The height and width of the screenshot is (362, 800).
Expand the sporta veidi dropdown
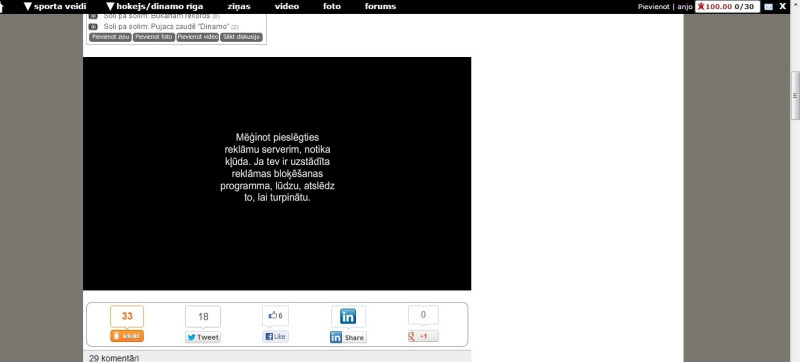click(55, 7)
